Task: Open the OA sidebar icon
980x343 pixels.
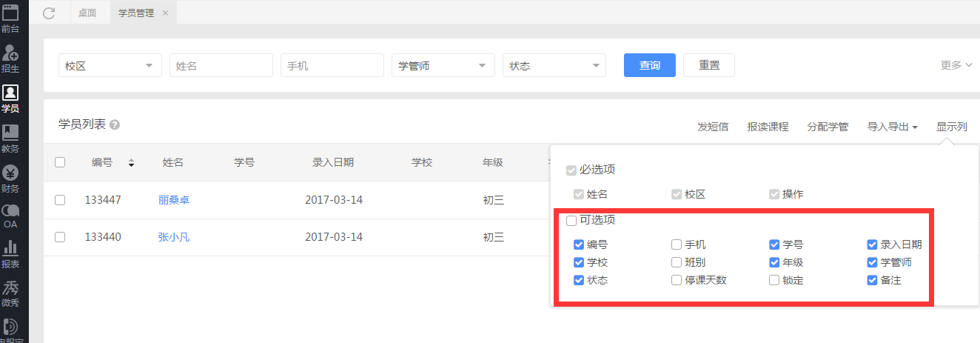Action: [x=10, y=217]
